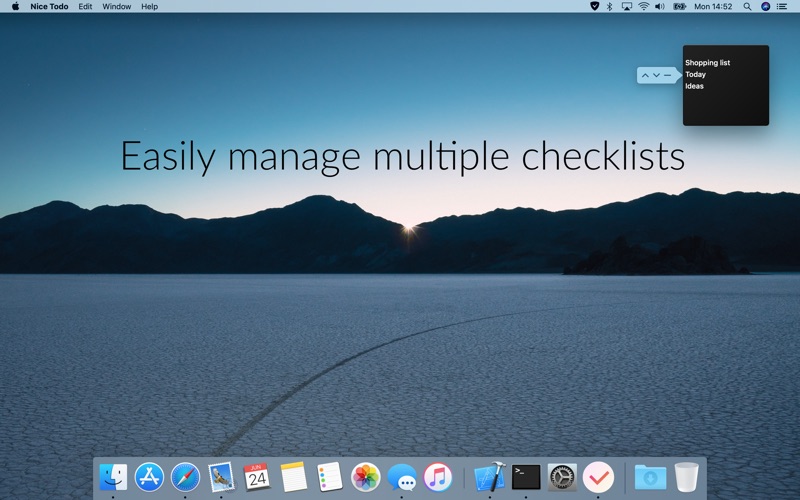This screenshot has height=500, width=800.
Task: Open Calendar from the Dock
Action: point(257,477)
